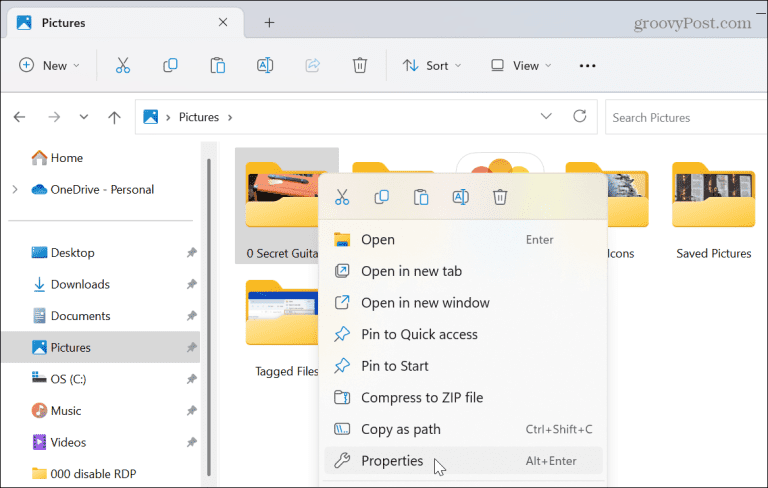
Task: Open the Sort dropdown
Action: point(431,65)
